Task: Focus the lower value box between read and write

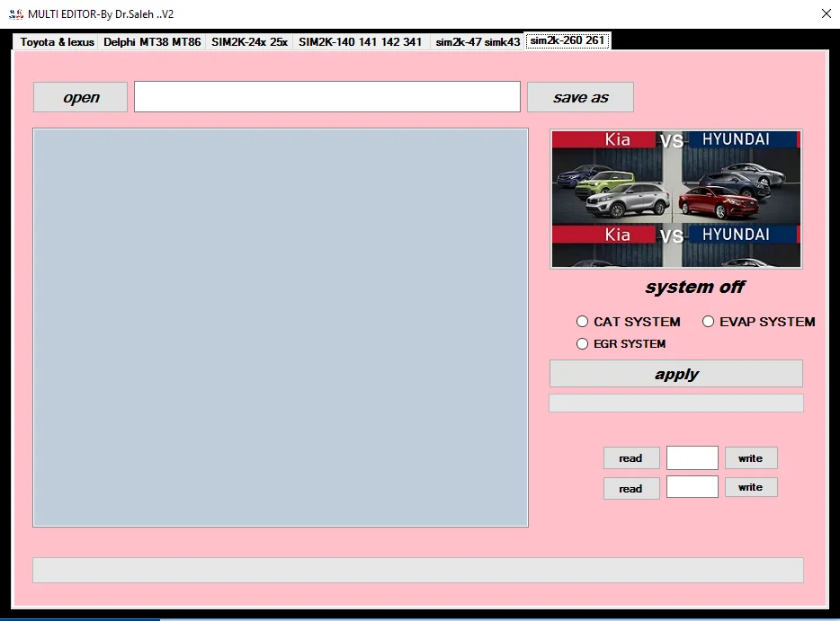Action: (693, 486)
